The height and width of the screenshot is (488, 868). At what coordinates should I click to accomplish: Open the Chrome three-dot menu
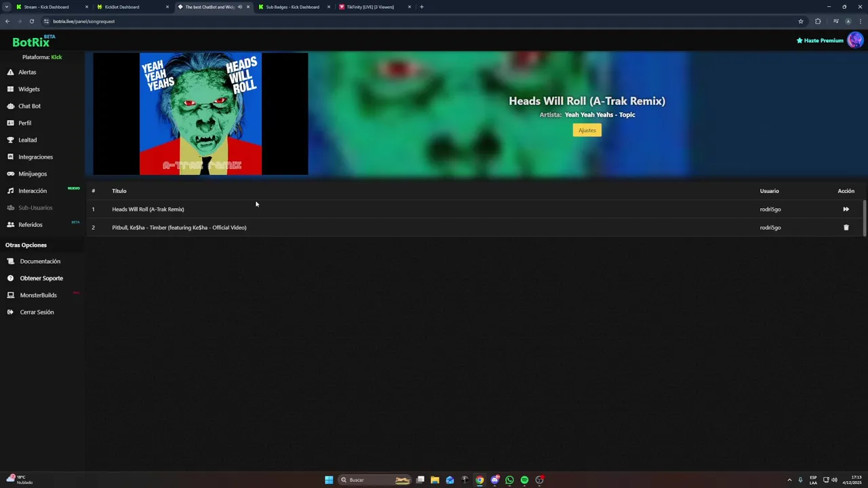pos(859,21)
